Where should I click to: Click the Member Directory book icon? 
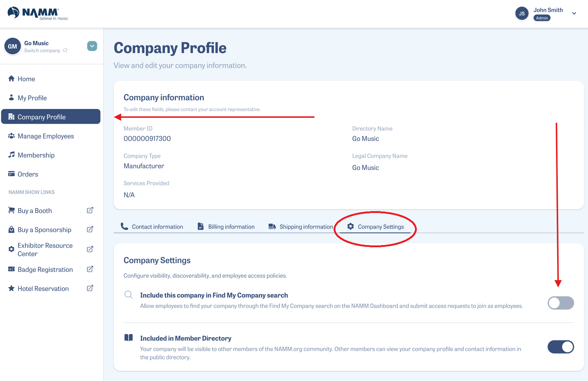pos(128,338)
